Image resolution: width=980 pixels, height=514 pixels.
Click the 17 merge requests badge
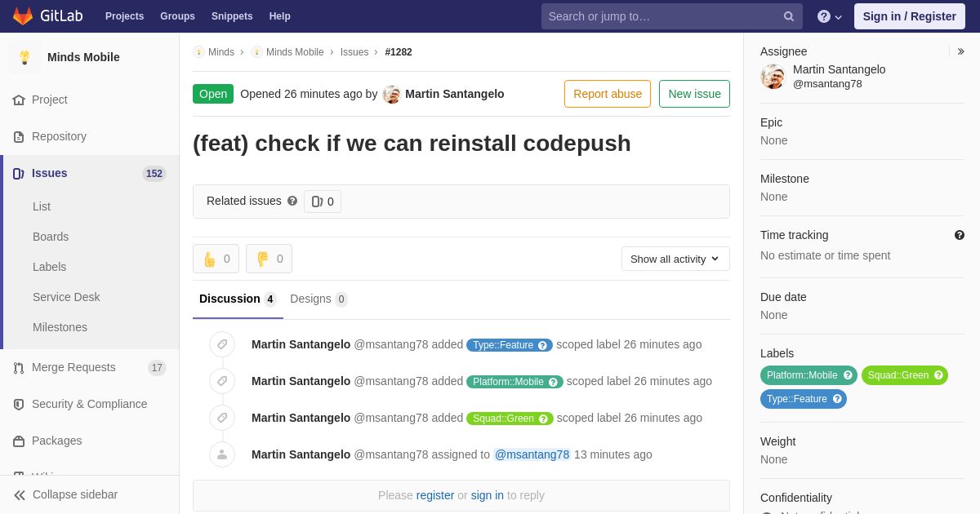[157, 368]
